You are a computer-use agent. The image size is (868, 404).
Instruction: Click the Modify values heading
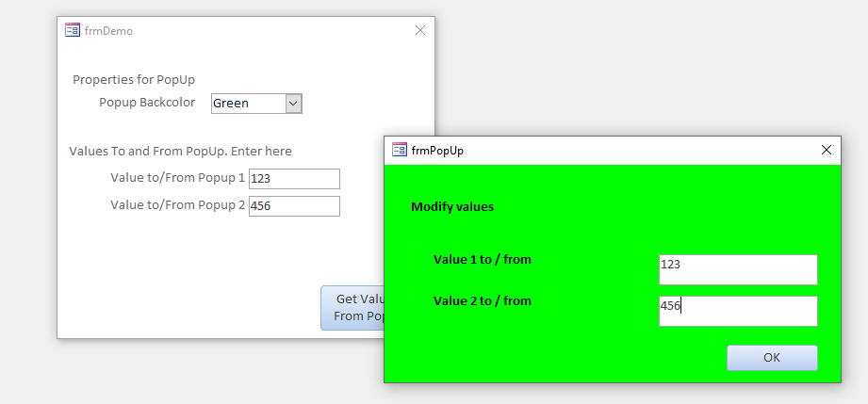point(452,206)
